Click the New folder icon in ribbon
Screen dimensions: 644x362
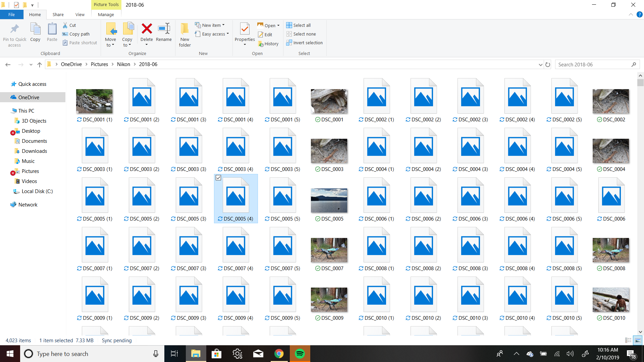pos(184,35)
